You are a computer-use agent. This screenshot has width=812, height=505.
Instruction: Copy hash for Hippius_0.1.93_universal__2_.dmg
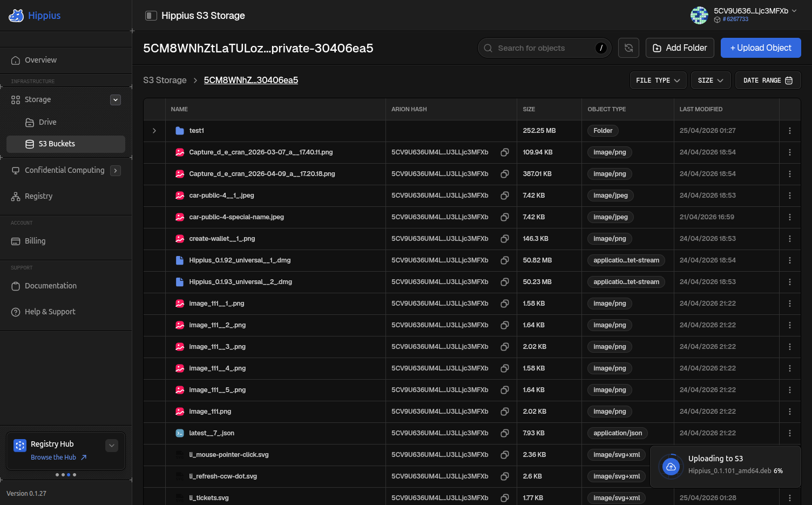[x=505, y=282]
